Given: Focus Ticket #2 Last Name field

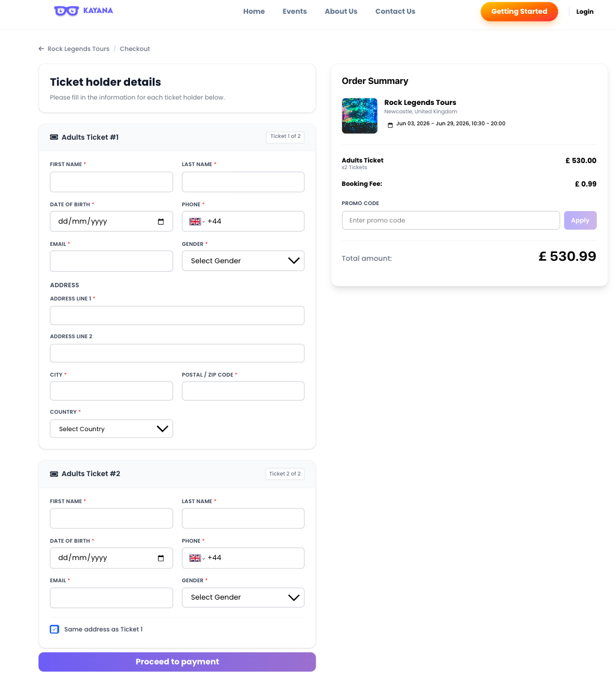Looking at the screenshot, I should (x=243, y=519).
